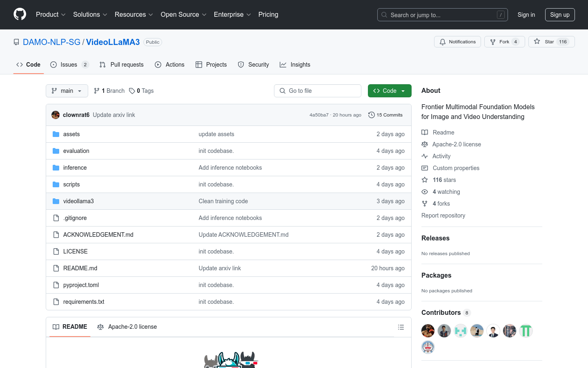Click the GitHub logo icon
Viewport: 588px width, 368px height.
[x=20, y=14]
